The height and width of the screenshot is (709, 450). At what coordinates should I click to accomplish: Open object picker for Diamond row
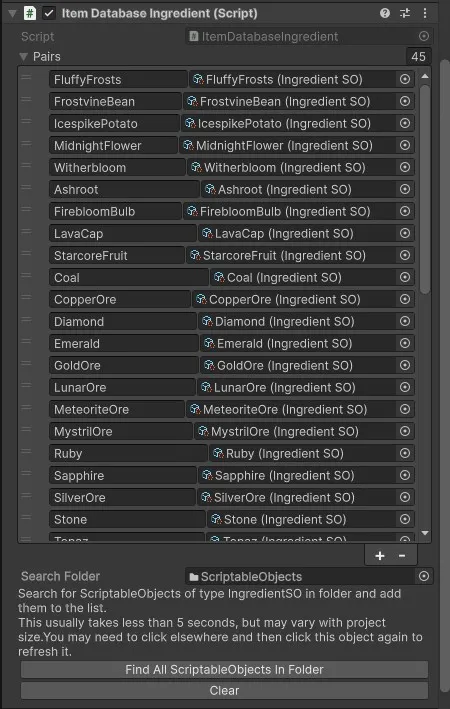click(405, 321)
